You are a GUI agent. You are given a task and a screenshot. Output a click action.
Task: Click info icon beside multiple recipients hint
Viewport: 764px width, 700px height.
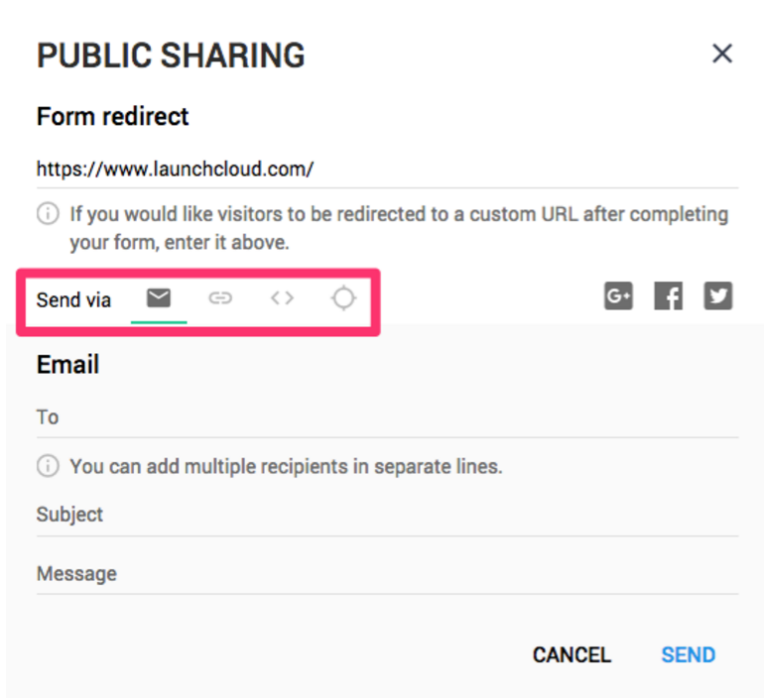point(48,466)
